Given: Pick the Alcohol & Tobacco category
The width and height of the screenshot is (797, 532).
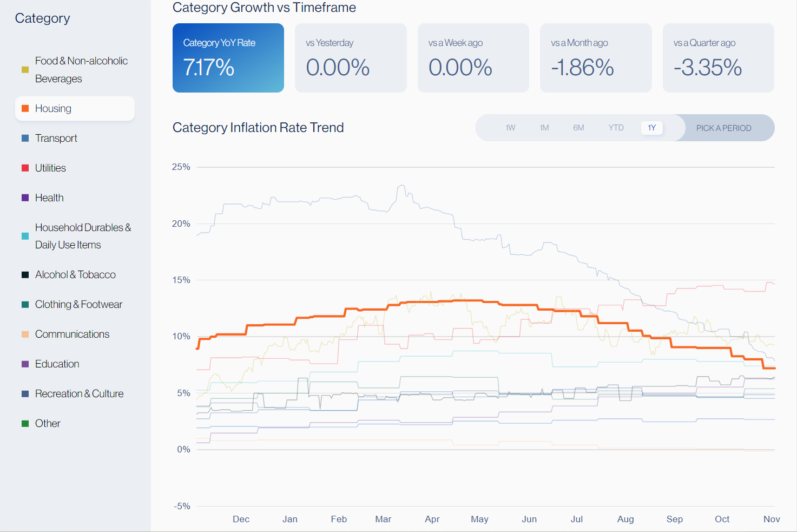Looking at the screenshot, I should tap(75, 275).
